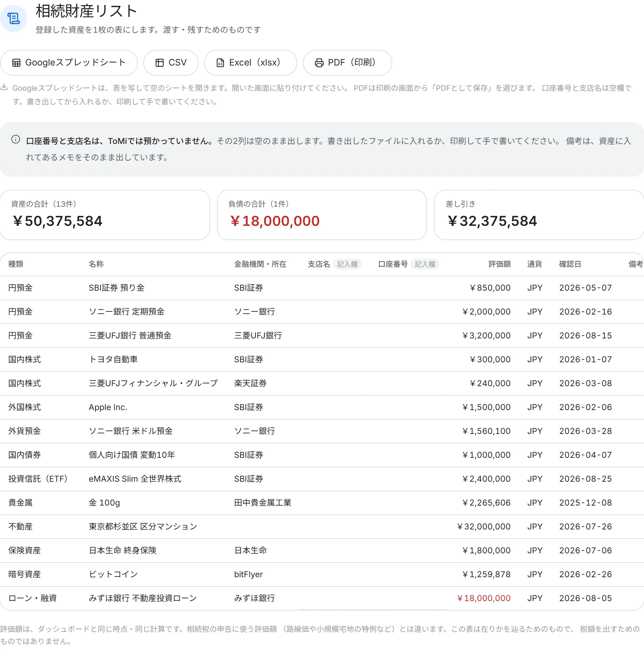644x670 pixels.
Task: Select the eMAXIS Slim 全世界株式 name cell
Action: (135, 479)
